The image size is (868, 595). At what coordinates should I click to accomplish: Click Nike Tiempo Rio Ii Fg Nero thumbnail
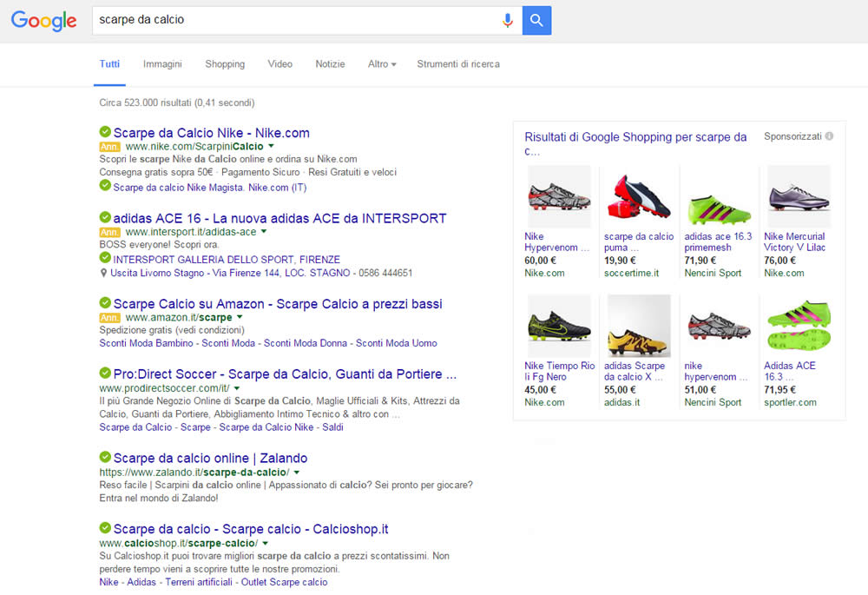click(559, 326)
